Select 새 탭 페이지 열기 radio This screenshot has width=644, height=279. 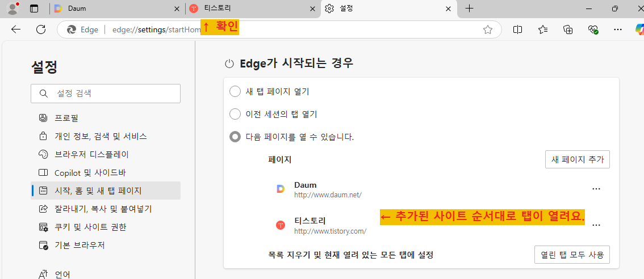pos(235,91)
